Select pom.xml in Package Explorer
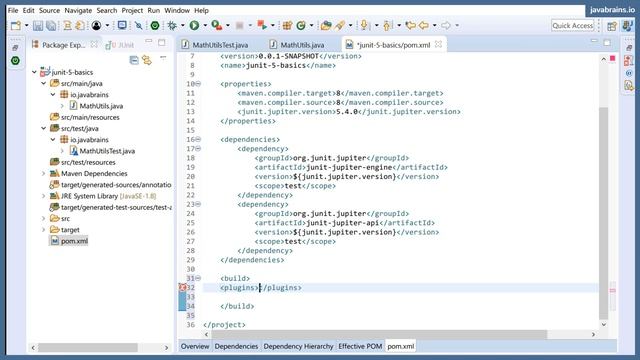The width and height of the screenshot is (640, 360). 69,241
